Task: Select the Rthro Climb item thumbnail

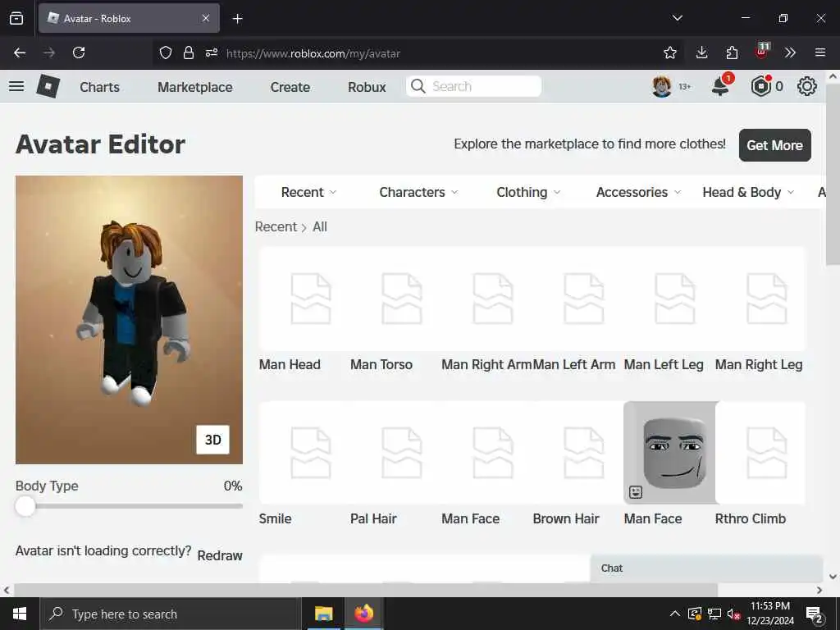Action: click(x=760, y=453)
